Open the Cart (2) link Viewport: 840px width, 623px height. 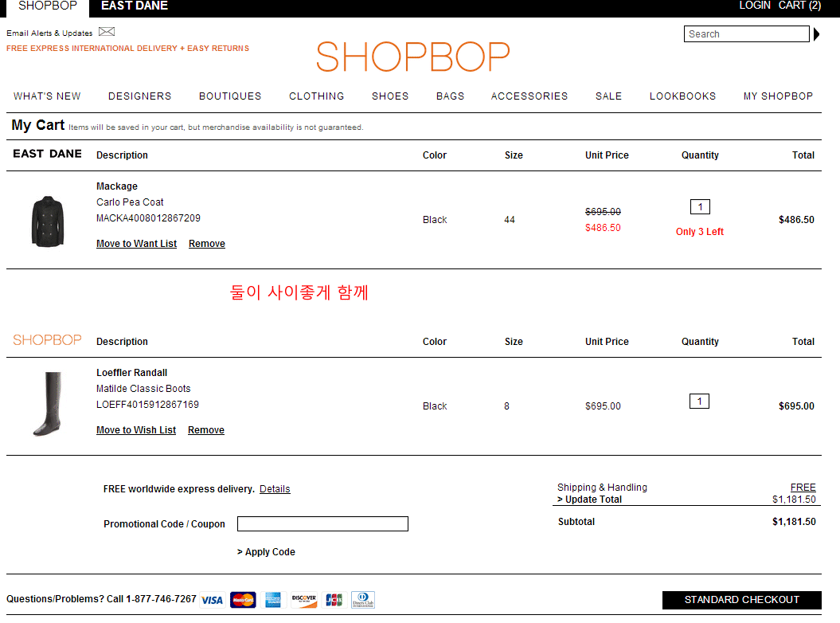(799, 6)
